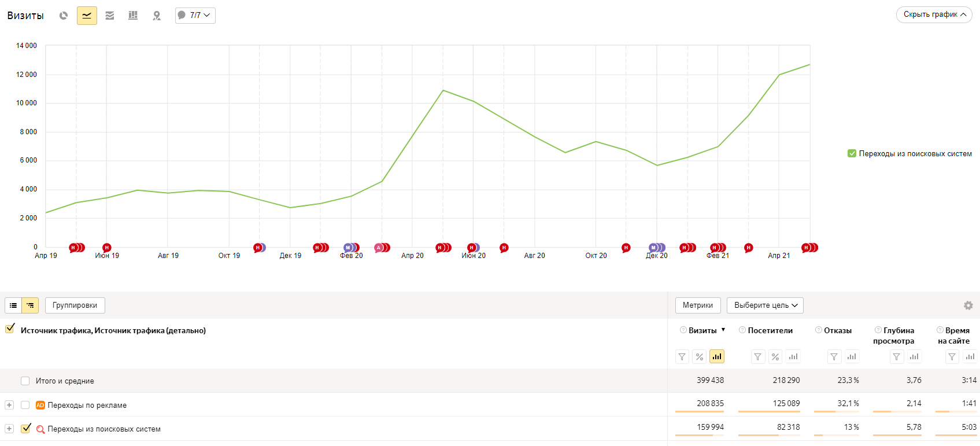Open table settings gear icon

[x=968, y=305]
